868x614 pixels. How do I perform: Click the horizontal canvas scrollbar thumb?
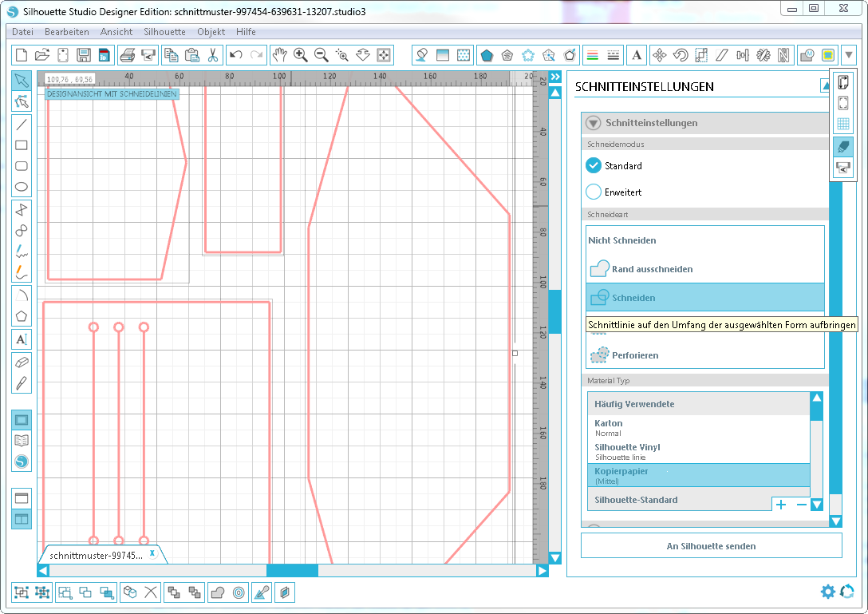tap(292, 571)
